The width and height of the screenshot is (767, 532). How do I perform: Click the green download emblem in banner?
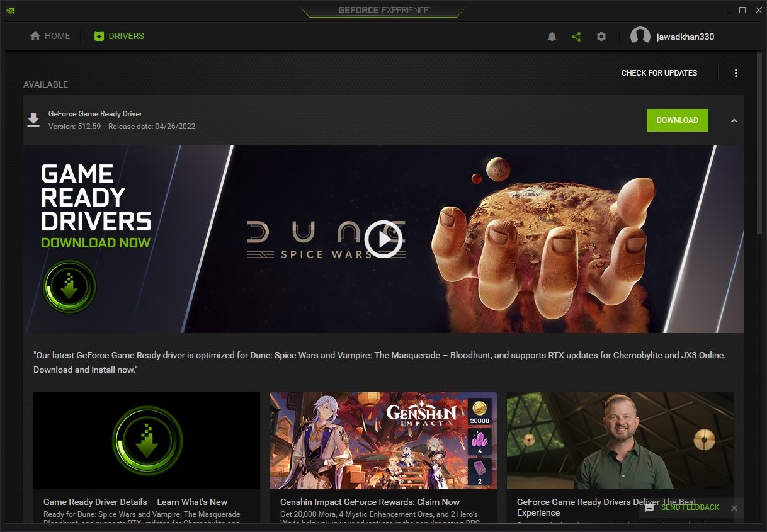click(69, 286)
